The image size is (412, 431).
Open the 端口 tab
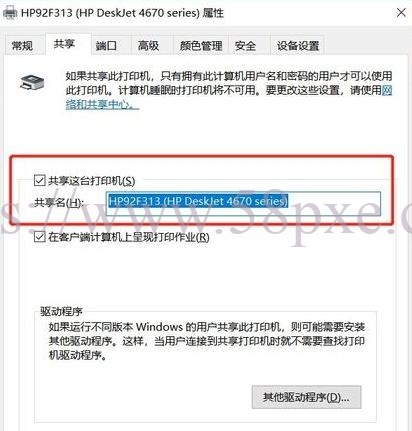tap(106, 45)
